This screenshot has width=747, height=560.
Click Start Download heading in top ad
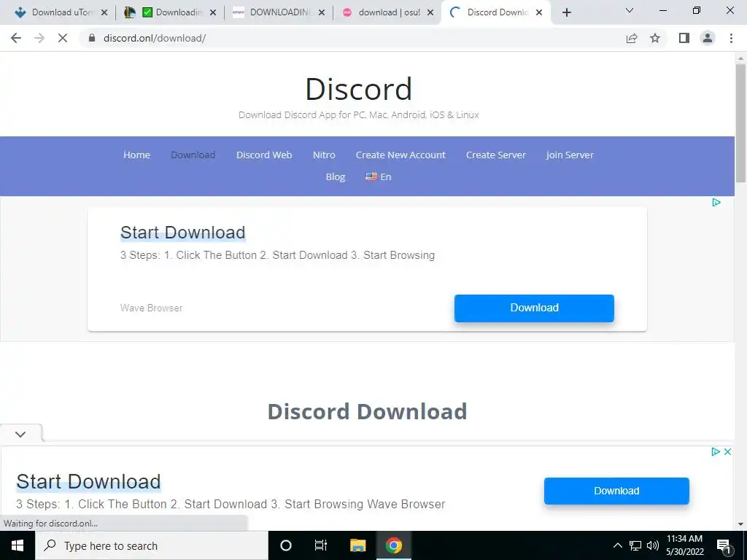(x=183, y=233)
